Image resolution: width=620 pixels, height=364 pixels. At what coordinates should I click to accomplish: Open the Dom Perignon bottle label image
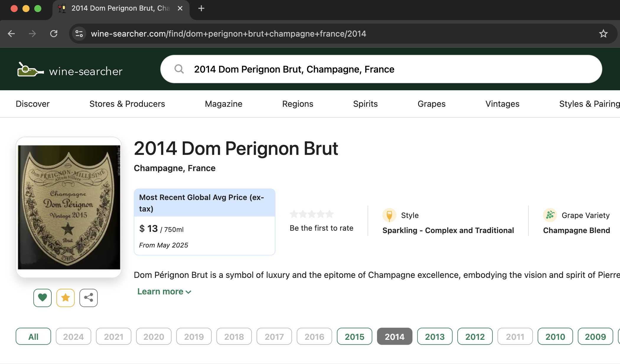pyautogui.click(x=69, y=207)
